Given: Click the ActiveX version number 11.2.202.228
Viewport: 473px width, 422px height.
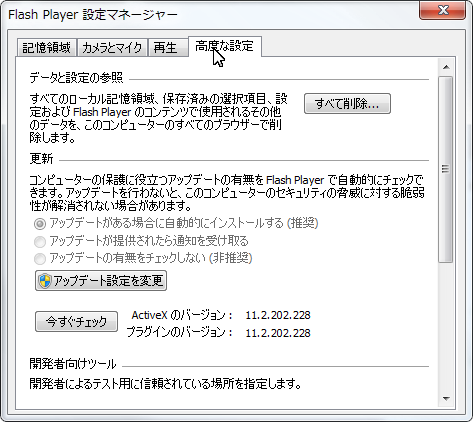Looking at the screenshot, I should [x=278, y=315].
